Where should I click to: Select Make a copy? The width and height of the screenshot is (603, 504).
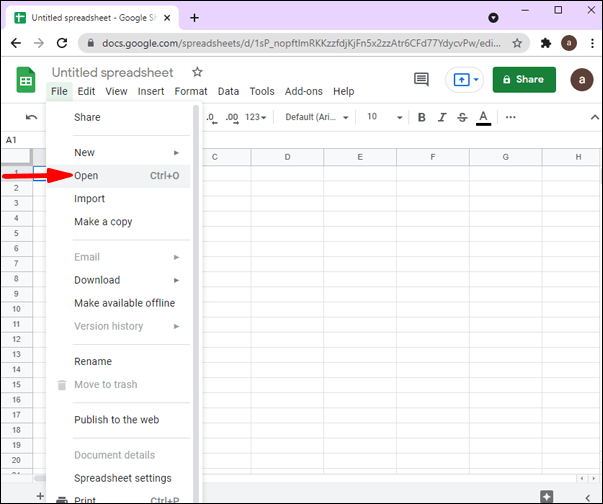(x=119, y=222)
